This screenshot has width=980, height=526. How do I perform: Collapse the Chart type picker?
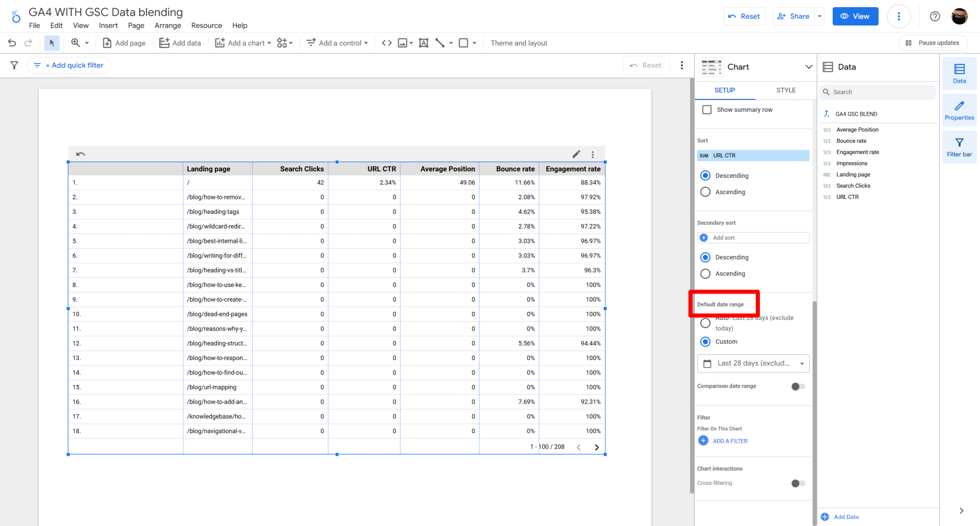tap(808, 67)
